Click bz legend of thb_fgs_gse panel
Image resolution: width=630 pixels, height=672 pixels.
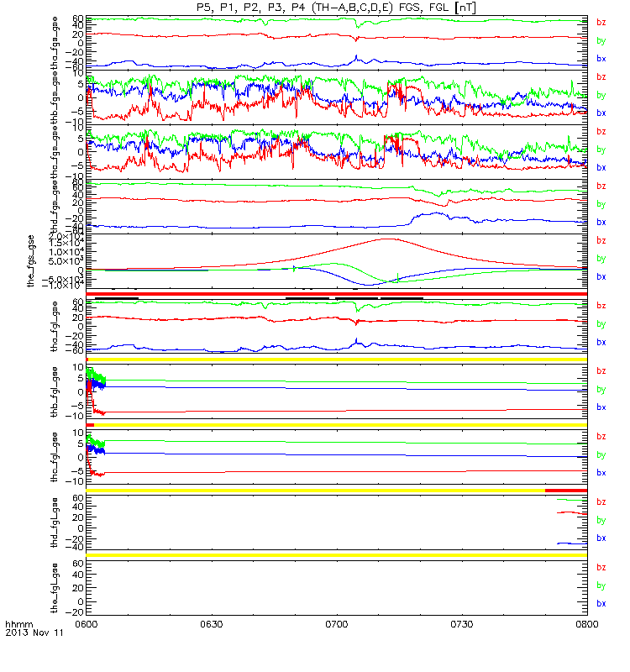point(601,76)
